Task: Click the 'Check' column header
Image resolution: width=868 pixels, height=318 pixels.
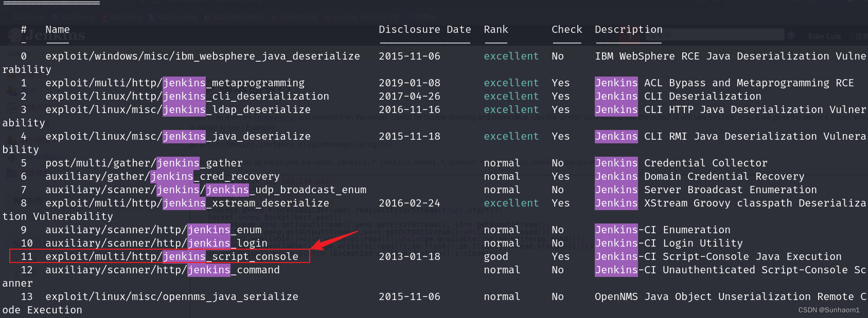Action: (x=567, y=29)
